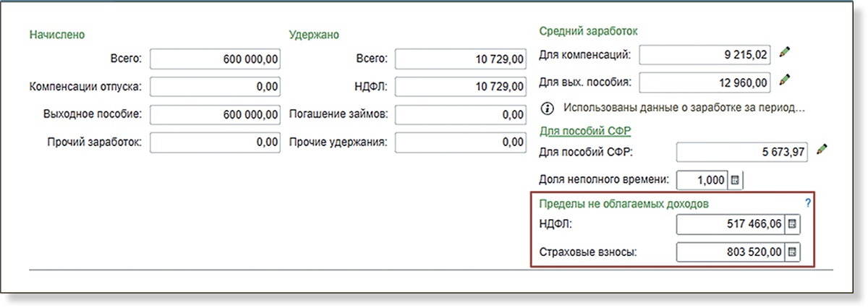Screen dimensions: 868x308
Task: Select the Страховые взносы limit value 803 520,00
Action: [x=730, y=252]
